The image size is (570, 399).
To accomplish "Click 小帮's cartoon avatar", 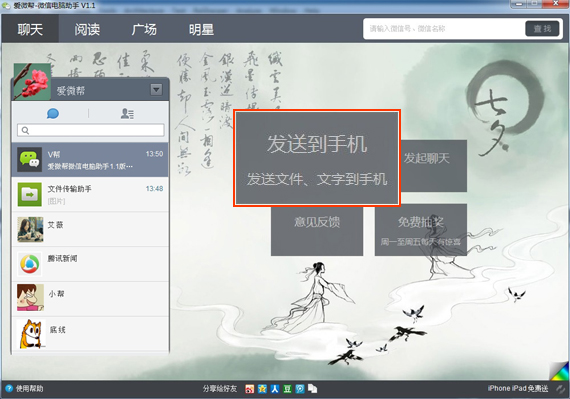I will click(31, 298).
